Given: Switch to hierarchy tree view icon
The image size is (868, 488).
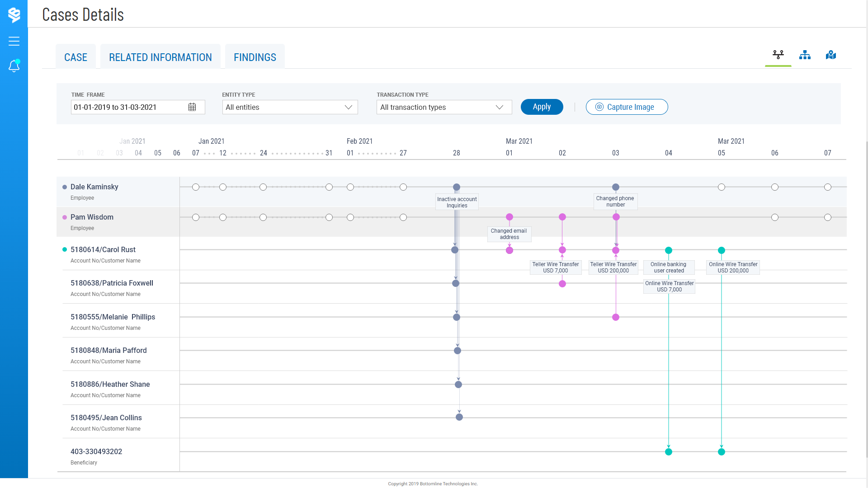Looking at the screenshot, I should click(x=805, y=55).
